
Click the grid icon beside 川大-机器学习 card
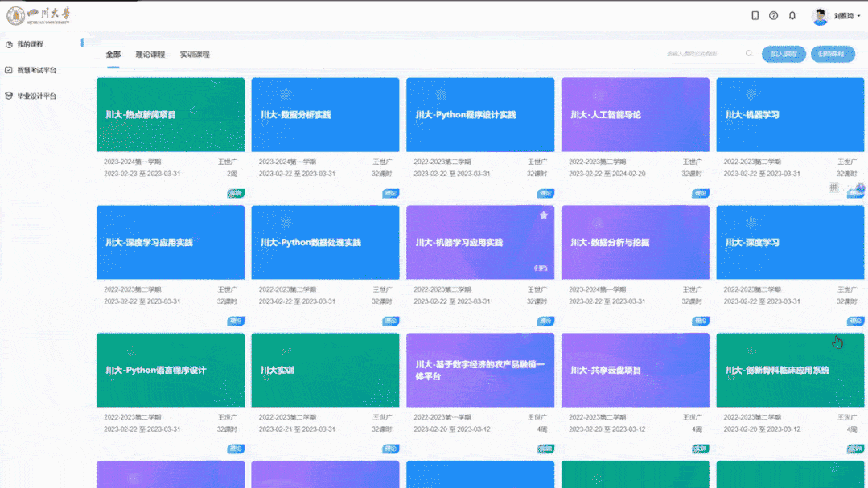coord(833,187)
